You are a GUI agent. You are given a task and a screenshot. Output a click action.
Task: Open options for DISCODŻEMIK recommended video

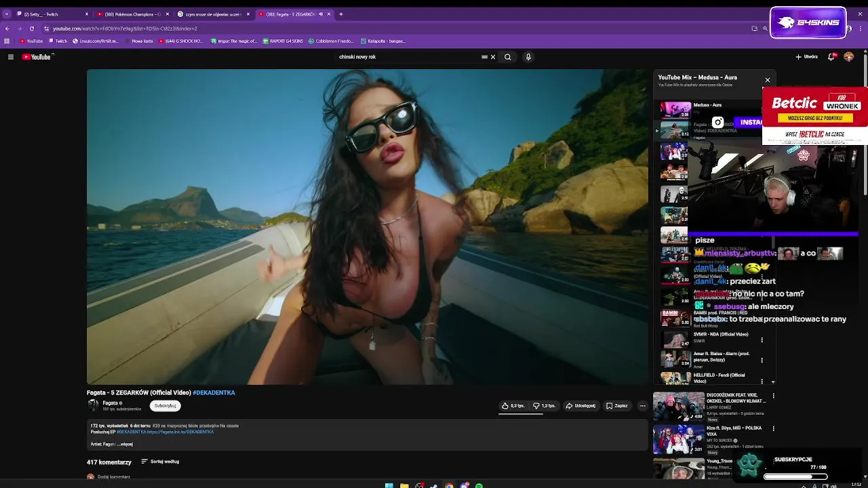click(773, 395)
